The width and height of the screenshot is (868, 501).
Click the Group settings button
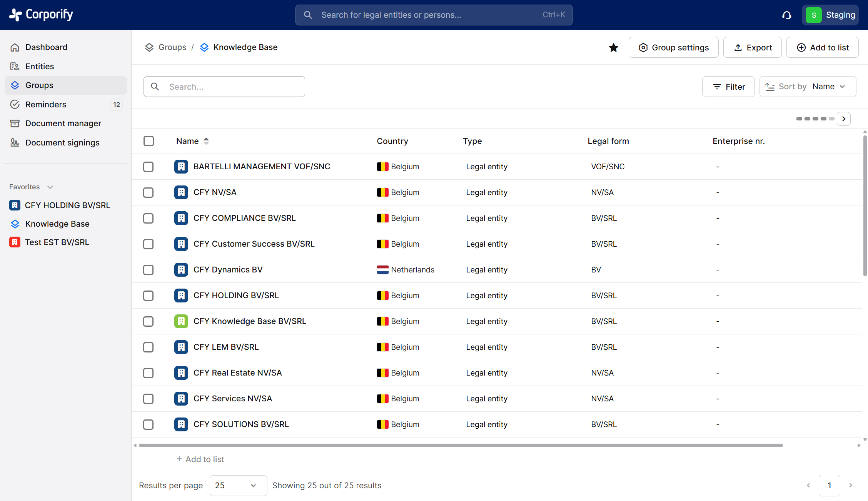coord(673,47)
